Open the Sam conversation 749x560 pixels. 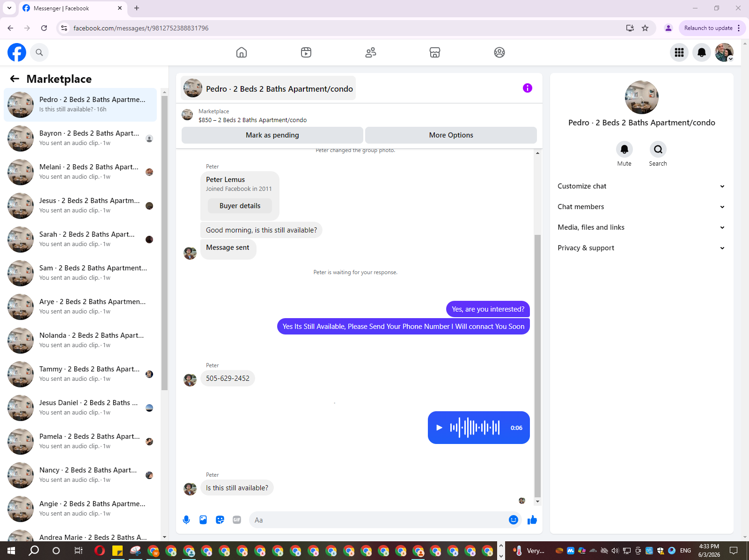tap(81, 273)
